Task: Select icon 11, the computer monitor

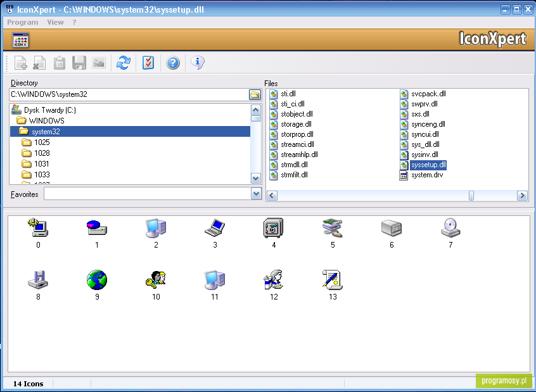Action: pos(215,280)
